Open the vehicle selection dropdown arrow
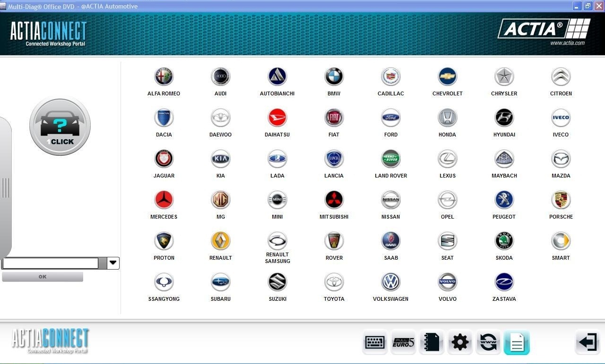 tap(113, 263)
